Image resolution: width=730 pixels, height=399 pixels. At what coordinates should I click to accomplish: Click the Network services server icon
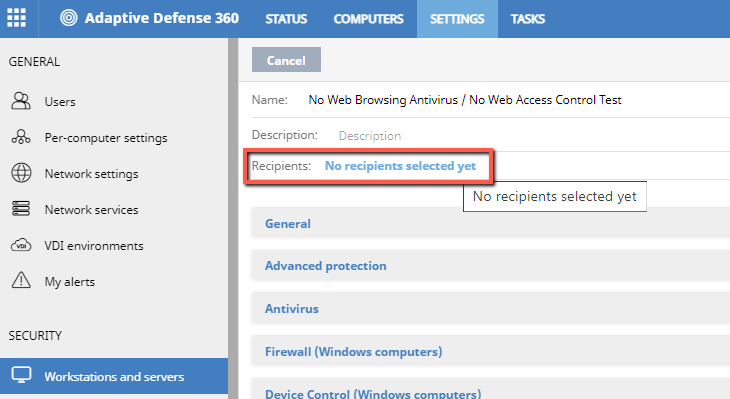[x=21, y=209]
